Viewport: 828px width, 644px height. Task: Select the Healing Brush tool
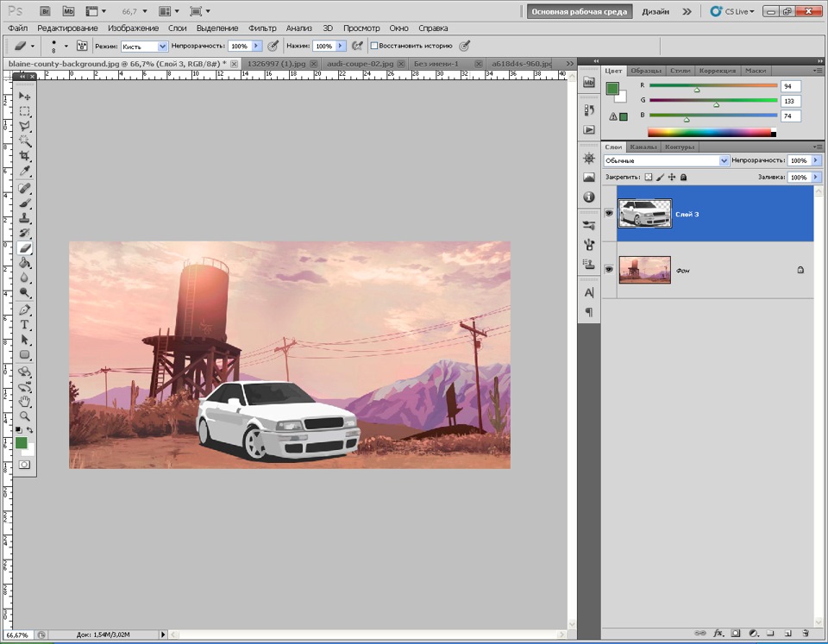(24, 189)
